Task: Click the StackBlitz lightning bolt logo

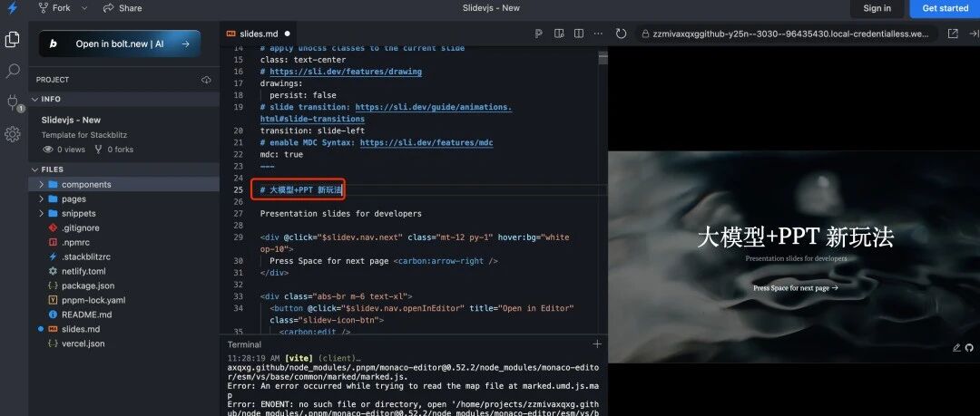Action: point(12,8)
